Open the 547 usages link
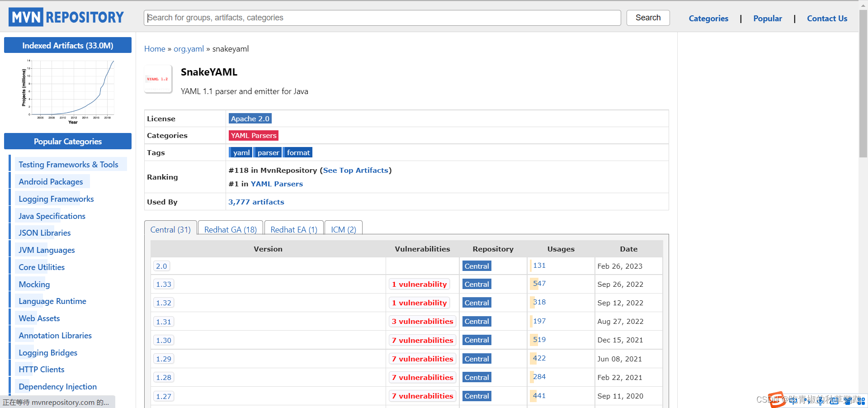The height and width of the screenshot is (408, 868). click(539, 283)
